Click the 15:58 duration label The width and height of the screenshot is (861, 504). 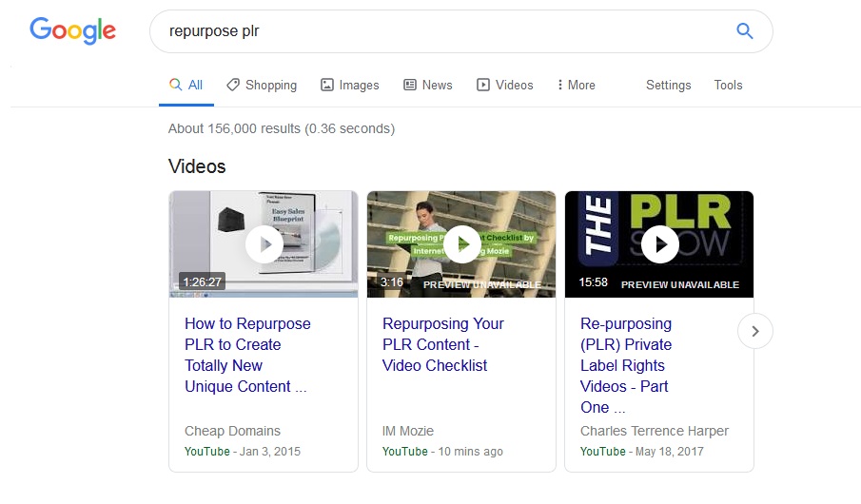tap(593, 282)
